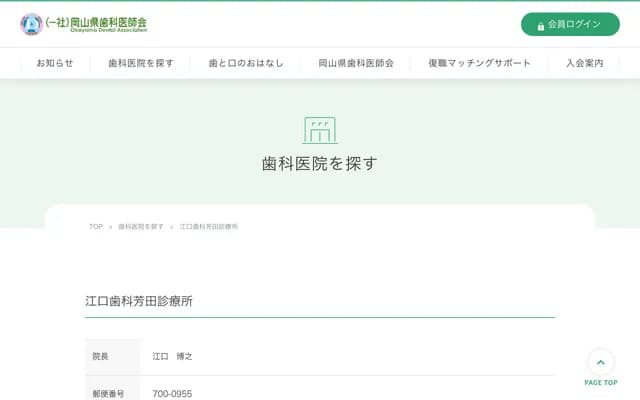640x400 pixels.
Task: Open the お知らせ menu item
Action: [55, 63]
